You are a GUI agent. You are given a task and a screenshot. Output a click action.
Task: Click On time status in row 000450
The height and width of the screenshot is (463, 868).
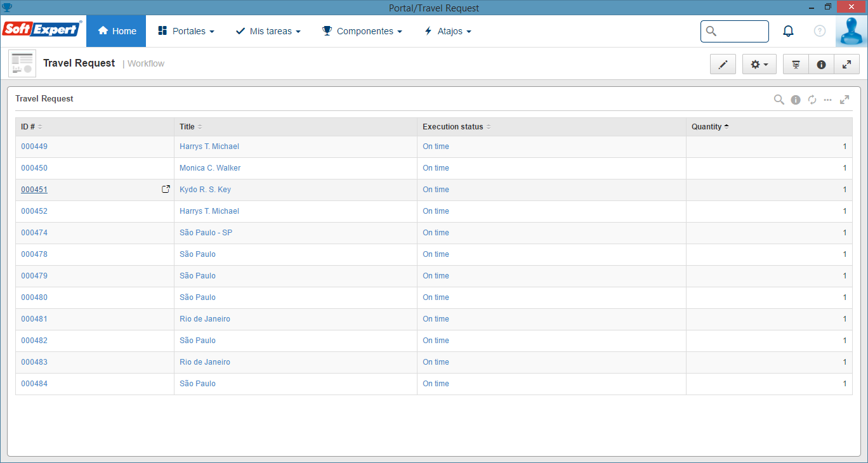[x=436, y=168]
